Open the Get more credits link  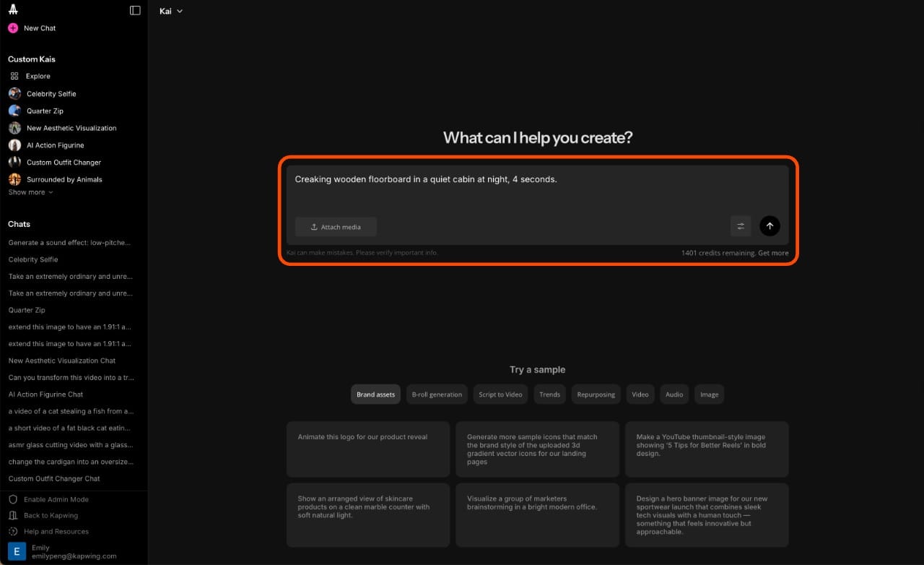coord(773,253)
